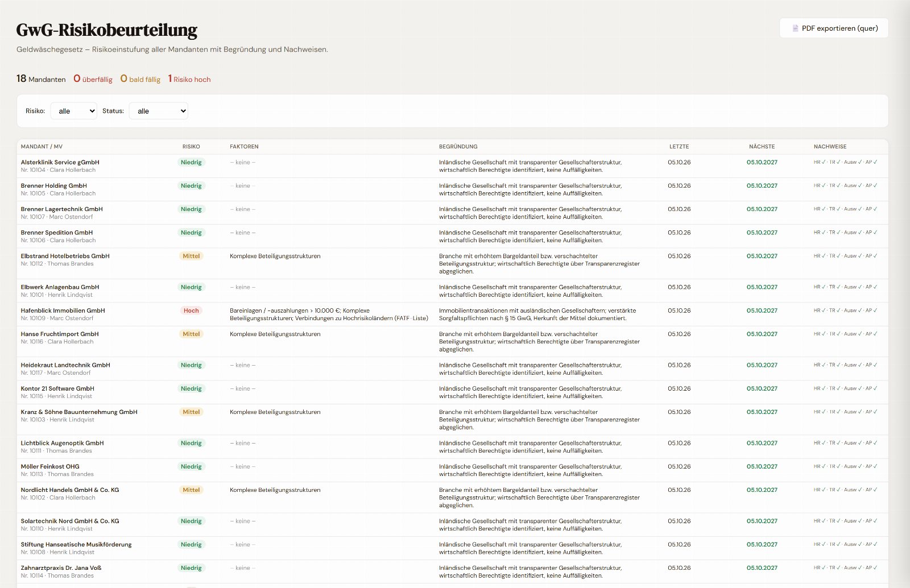Screen dimensions: 910x588
Task: Click the PDF exportieren (quer) button
Action: (834, 28)
